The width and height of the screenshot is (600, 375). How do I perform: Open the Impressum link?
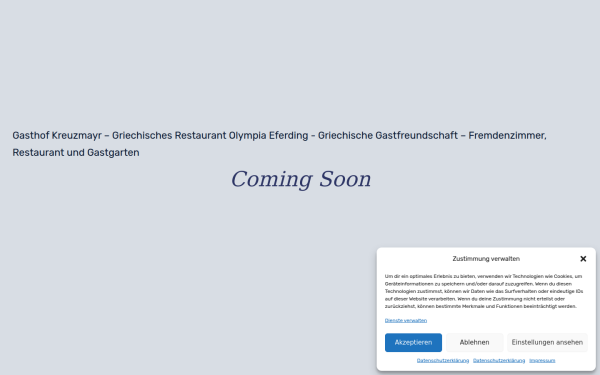(x=542, y=360)
